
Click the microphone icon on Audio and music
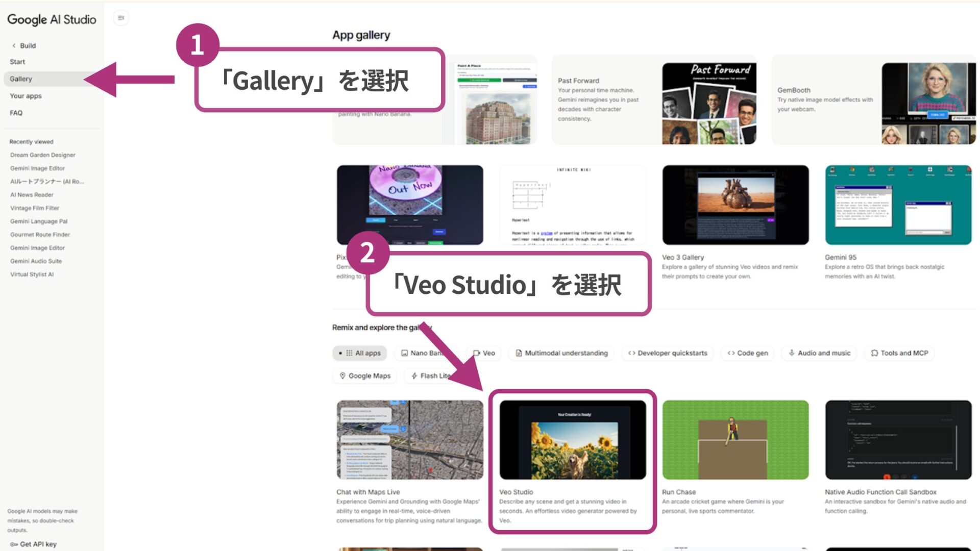(x=792, y=353)
